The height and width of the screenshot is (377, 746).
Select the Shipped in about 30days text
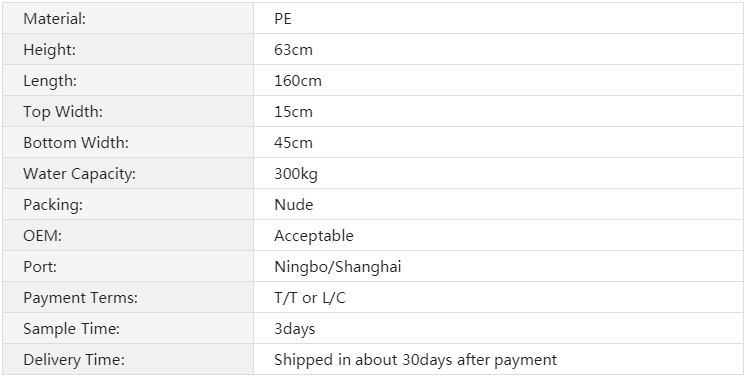pos(363,360)
